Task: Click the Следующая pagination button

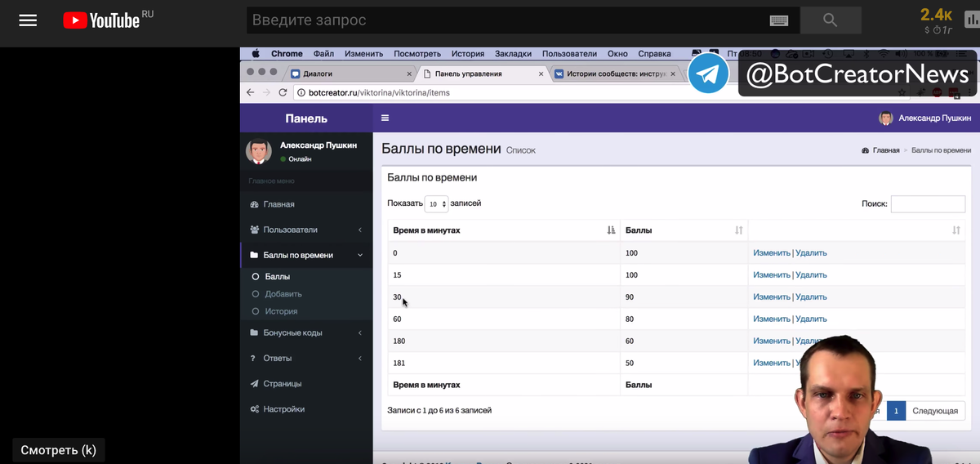Action: click(x=935, y=411)
